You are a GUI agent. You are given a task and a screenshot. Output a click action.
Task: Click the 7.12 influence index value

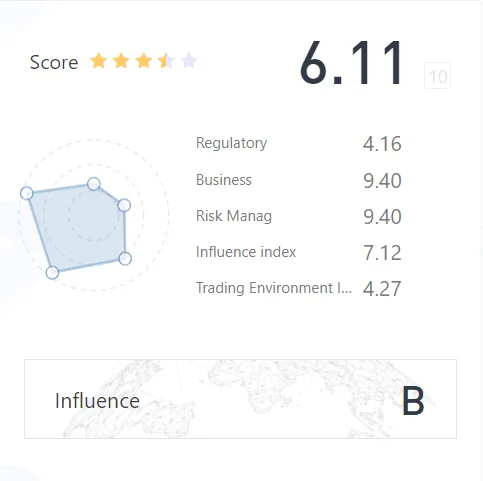[382, 253]
